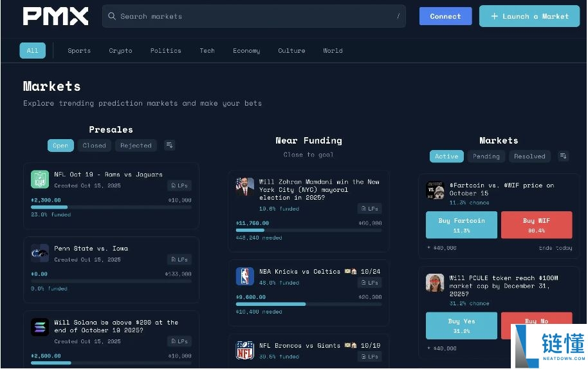Click the NFL shield logo icon
The image size is (588, 369).
click(245, 350)
